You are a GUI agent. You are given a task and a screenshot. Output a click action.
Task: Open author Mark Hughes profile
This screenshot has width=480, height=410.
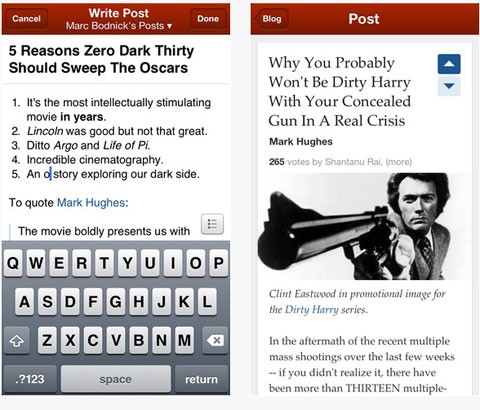pos(301,142)
